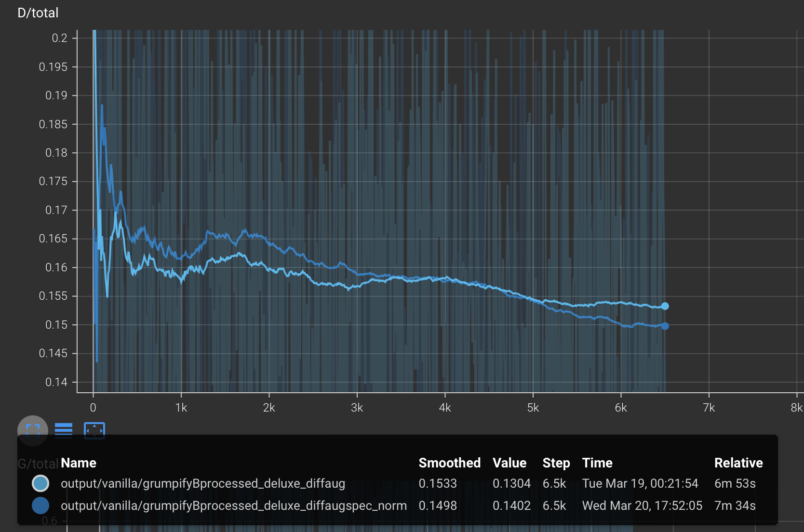Image resolution: width=804 pixels, height=532 pixels.
Task: Click raw value 0.1402
Action: click(x=511, y=505)
